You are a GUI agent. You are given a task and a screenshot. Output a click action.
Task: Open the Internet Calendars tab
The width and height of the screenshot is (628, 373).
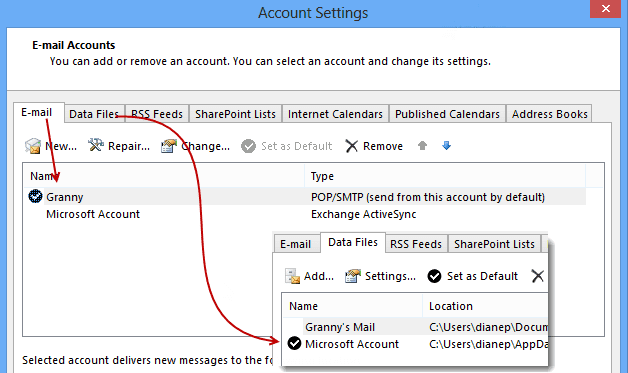pyautogui.click(x=335, y=114)
